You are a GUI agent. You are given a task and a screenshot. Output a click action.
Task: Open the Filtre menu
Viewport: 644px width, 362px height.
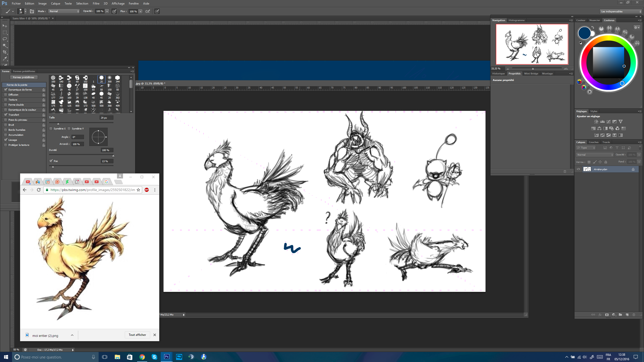pyautogui.click(x=96, y=4)
